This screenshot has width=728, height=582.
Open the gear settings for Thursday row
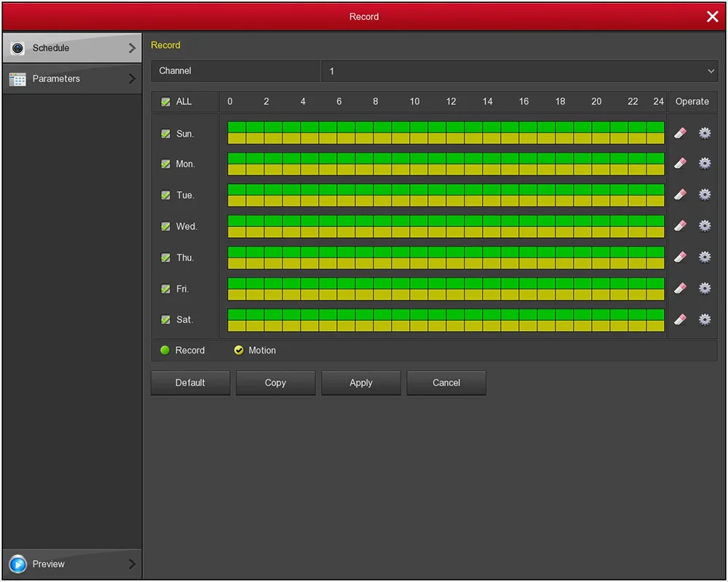[705, 257]
